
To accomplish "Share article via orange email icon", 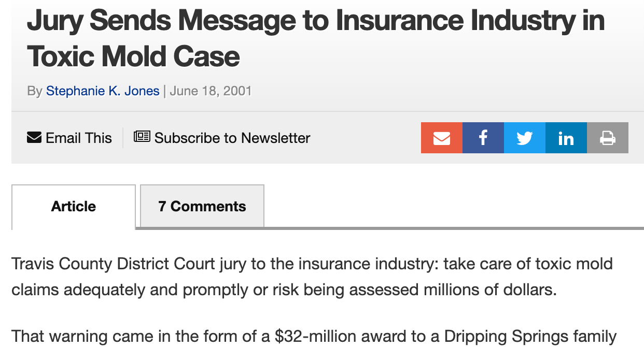I will (441, 138).
